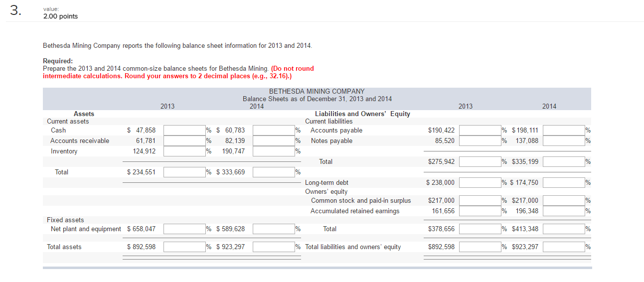Click Accounts receivable 2014 percent input

[274, 141]
